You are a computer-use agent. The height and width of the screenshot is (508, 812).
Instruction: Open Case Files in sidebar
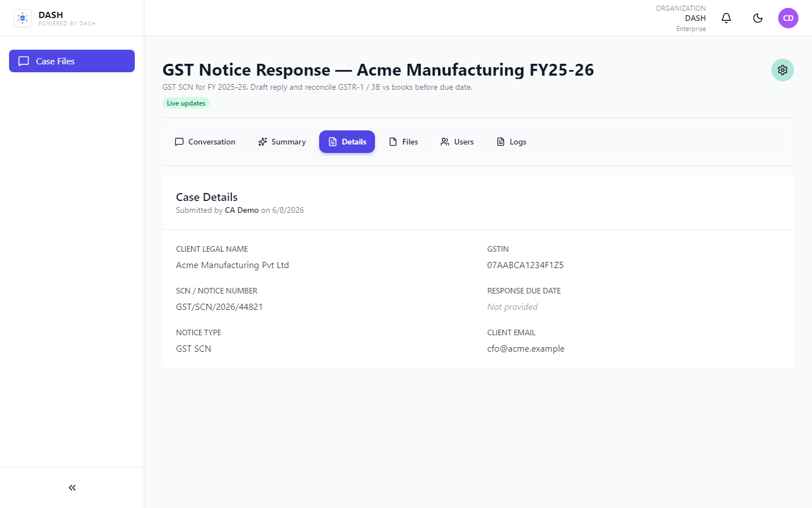[72, 61]
